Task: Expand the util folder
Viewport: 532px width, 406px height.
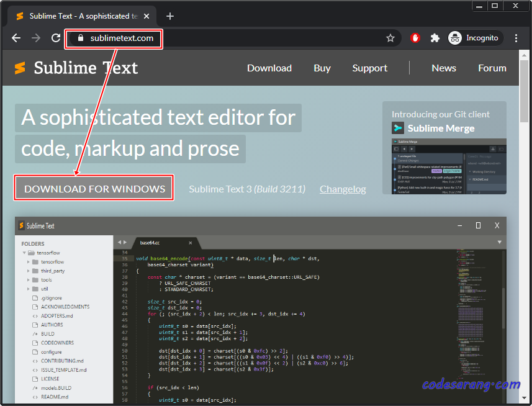Action: tap(28, 289)
